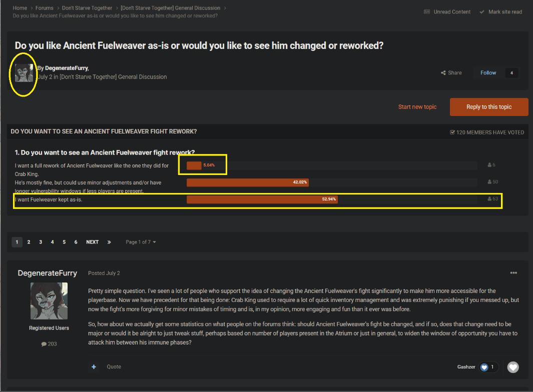Click the voter count icon showing 63
533x392 pixels.
489,199
